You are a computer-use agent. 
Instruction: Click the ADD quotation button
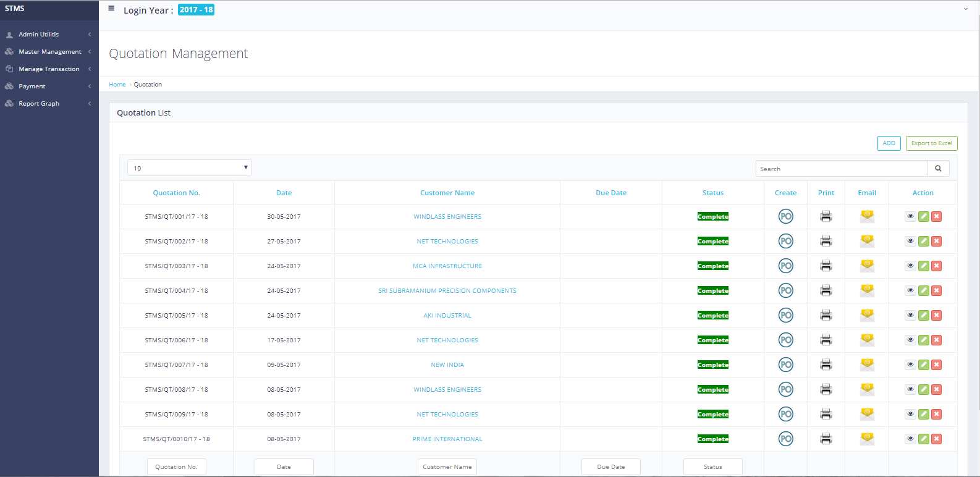[x=889, y=143]
